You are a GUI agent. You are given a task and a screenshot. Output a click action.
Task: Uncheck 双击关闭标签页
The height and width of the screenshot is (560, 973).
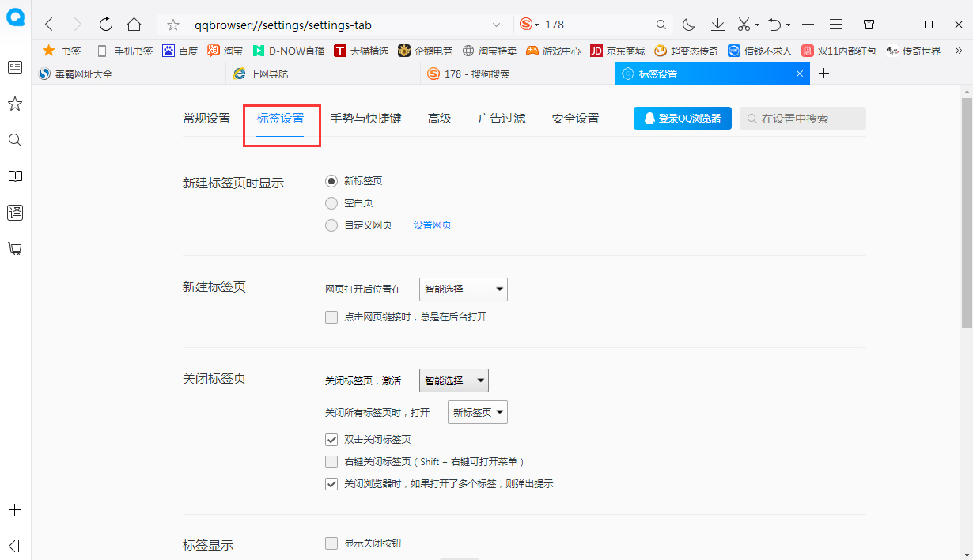click(331, 439)
